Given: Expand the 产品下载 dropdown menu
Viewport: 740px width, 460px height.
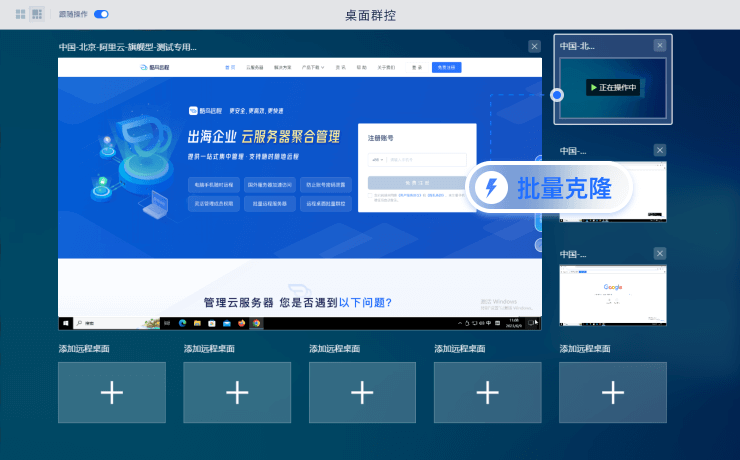Looking at the screenshot, I should (313, 67).
